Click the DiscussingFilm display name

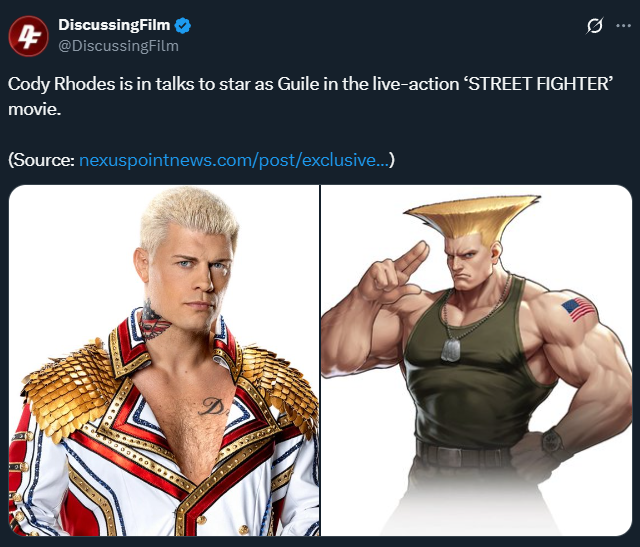[x=114, y=25]
